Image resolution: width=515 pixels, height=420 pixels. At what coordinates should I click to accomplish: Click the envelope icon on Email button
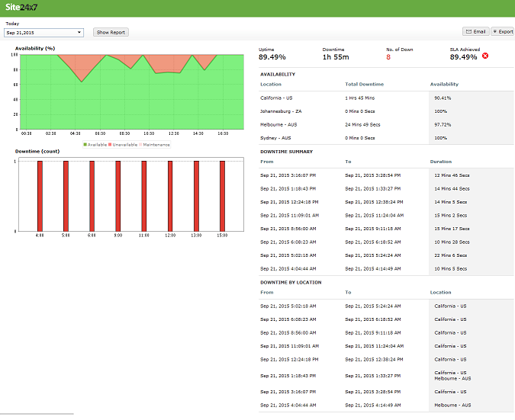[x=469, y=32]
